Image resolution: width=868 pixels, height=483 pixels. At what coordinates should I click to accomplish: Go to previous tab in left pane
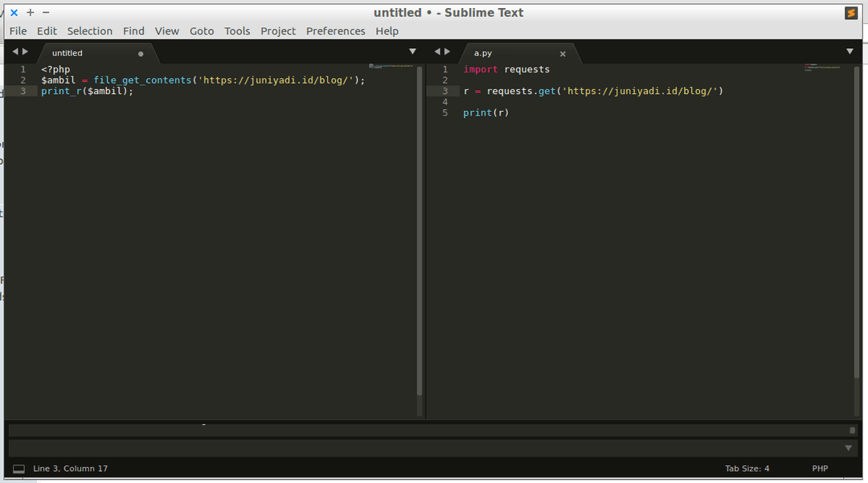14,51
